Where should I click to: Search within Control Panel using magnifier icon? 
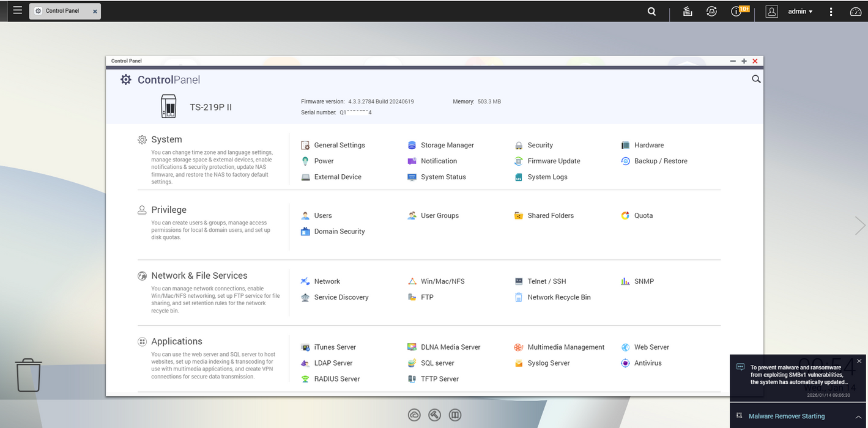[x=756, y=79]
